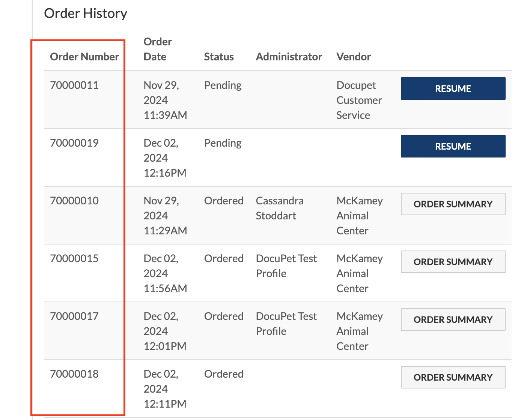Image resolution: width=521 pixels, height=420 pixels.
Task: Click RESUME next to order 70000019
Action: [x=453, y=146]
